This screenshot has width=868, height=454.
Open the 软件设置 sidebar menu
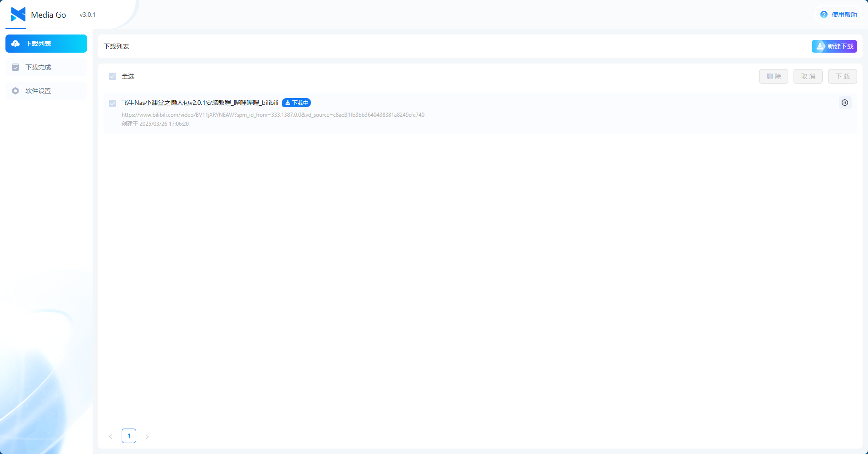click(46, 91)
